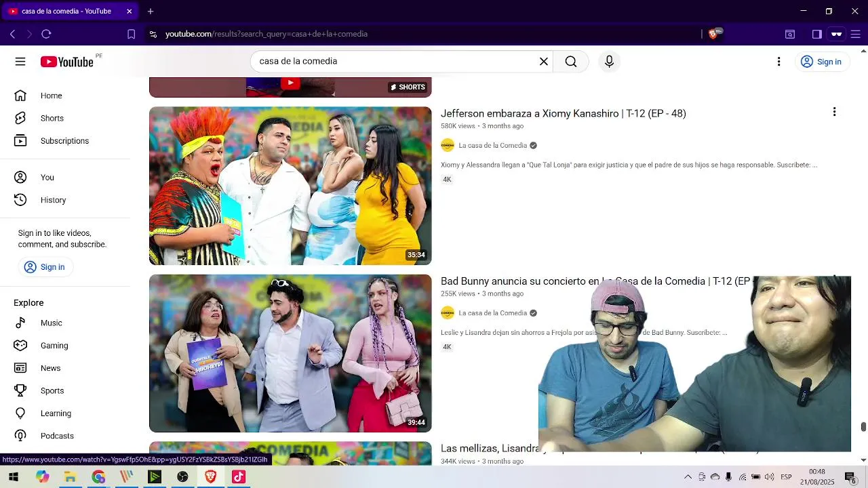Reload the page
The image size is (868, 488).
click(46, 34)
